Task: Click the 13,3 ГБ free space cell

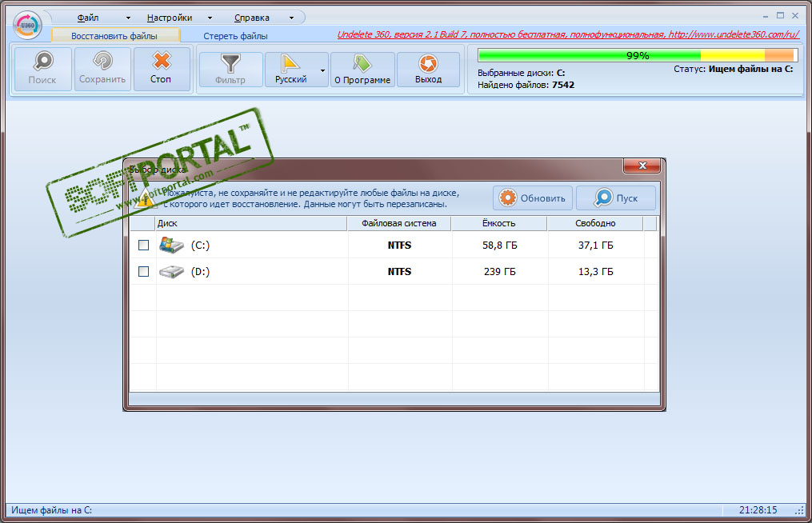Action: (595, 272)
